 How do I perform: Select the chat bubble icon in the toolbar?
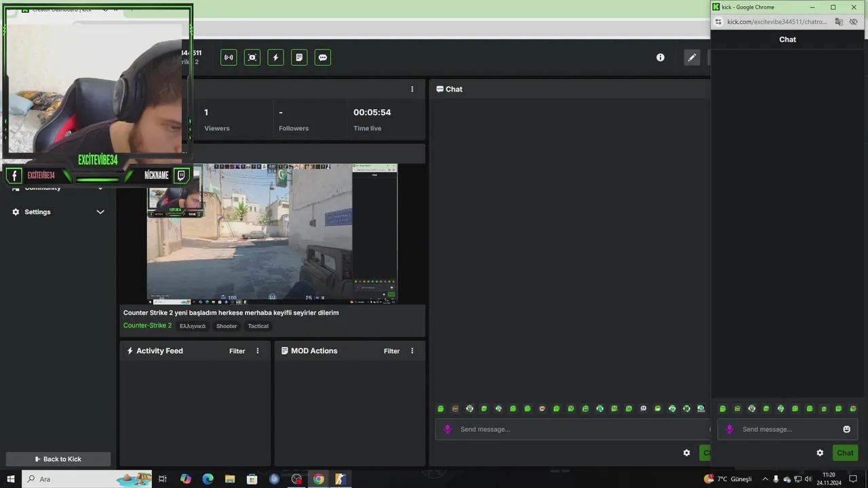322,57
